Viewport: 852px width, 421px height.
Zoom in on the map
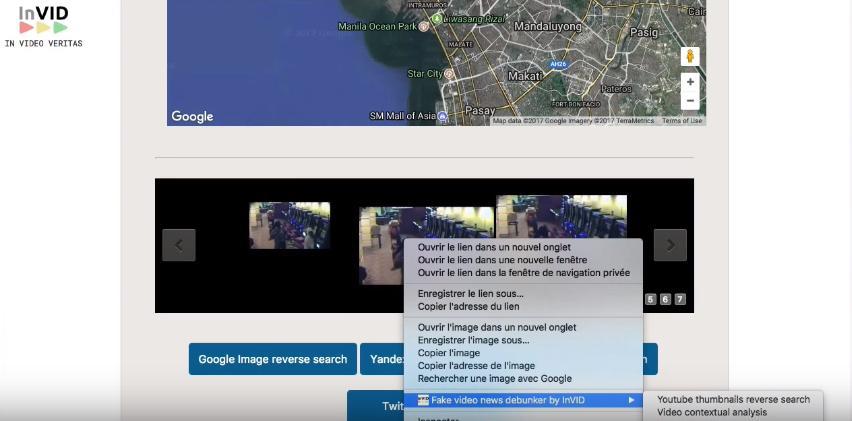tap(690, 82)
